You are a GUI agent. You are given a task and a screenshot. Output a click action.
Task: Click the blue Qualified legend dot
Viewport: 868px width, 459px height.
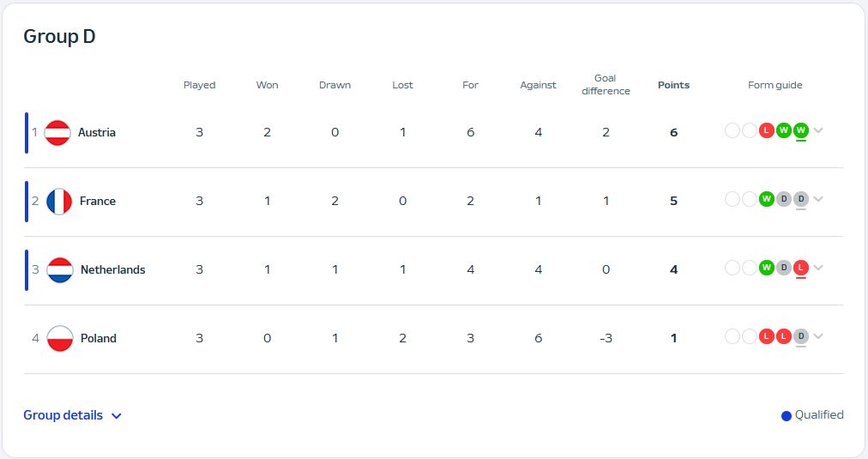tap(786, 416)
